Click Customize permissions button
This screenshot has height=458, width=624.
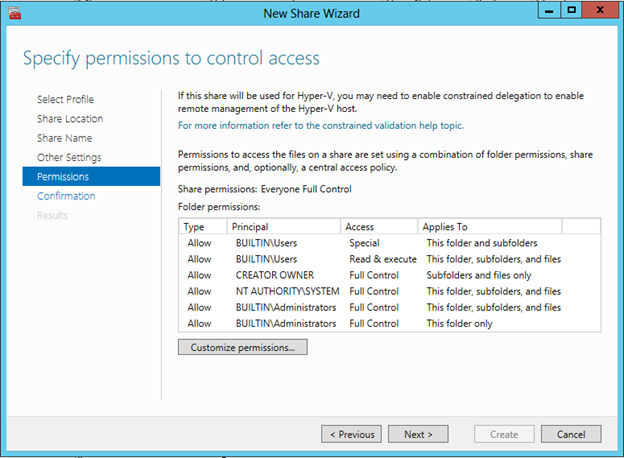[243, 348]
